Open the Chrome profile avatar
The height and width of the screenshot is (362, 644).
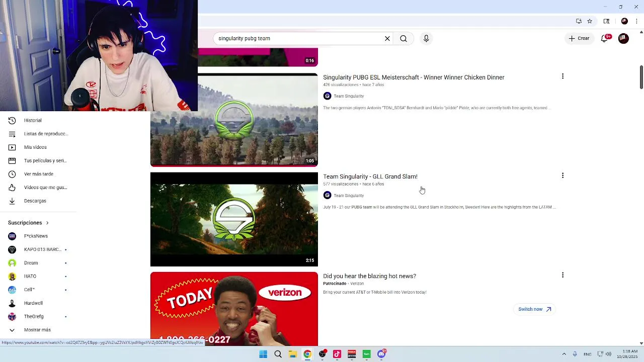[624, 21]
